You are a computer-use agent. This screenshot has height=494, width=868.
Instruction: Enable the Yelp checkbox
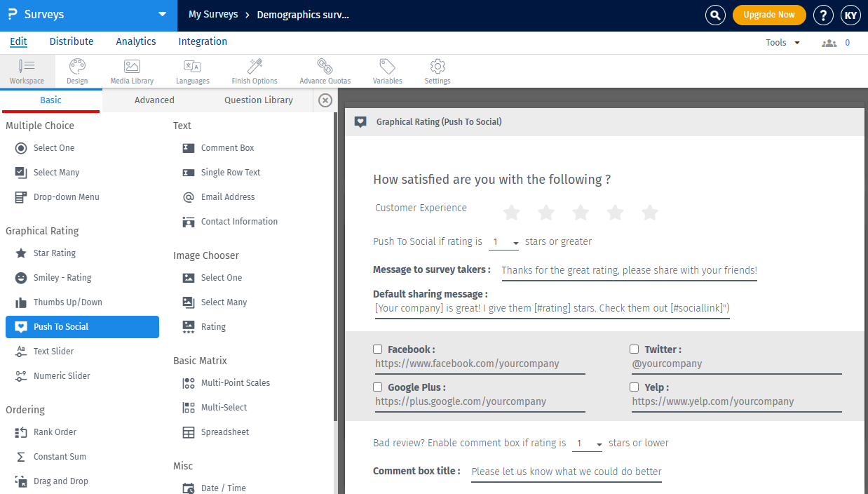pos(635,387)
